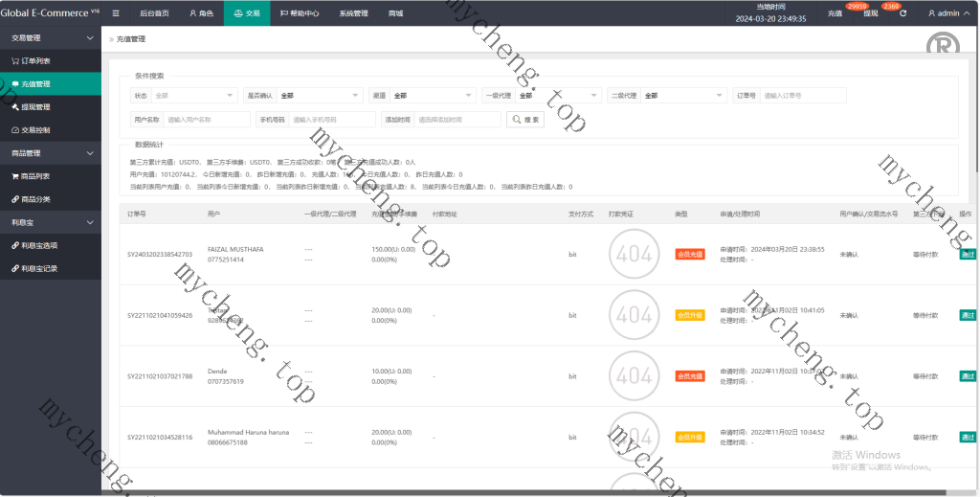Viewport: 980px width, 497px height.
Task: Click the hamburger sidebar collapse icon
Action: point(116,13)
